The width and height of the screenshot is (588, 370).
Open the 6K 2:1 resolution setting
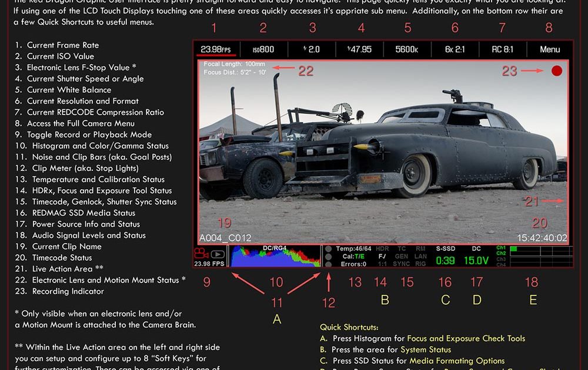tap(455, 49)
